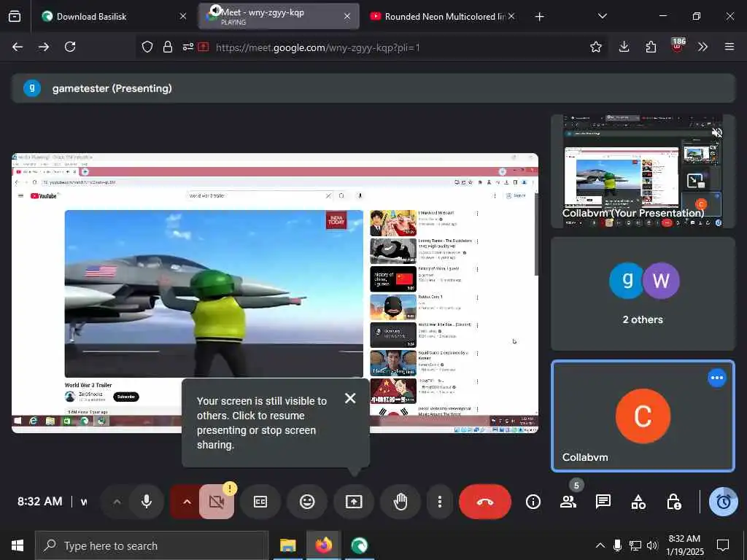This screenshot has height=560, width=747.
Task: Show hidden system tray icons
Action: 600,545
